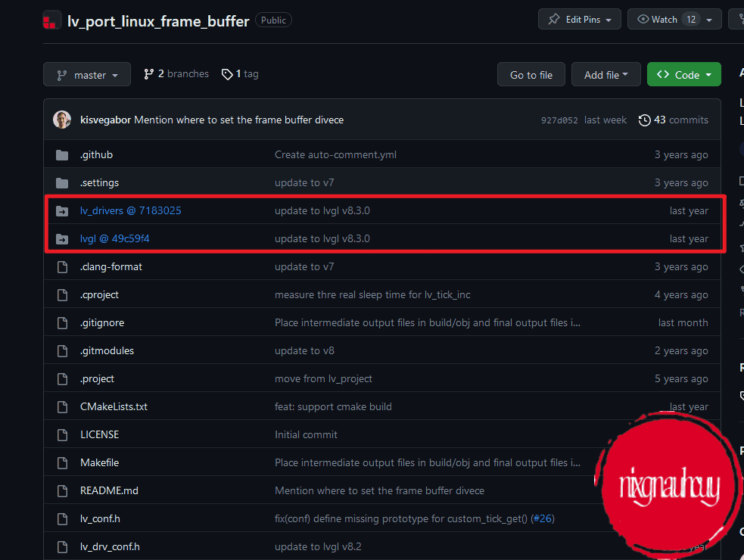This screenshot has height=560, width=744.
Task: View the 1 tag link
Action: point(240,74)
